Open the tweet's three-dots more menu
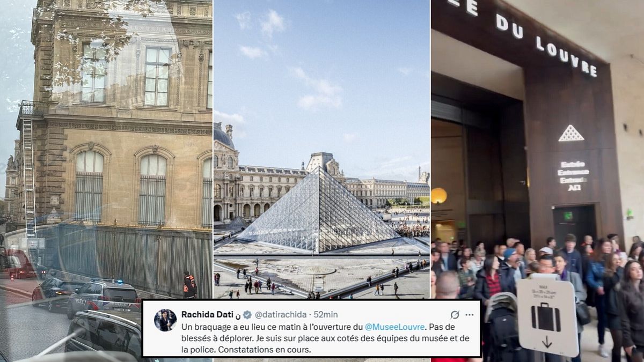This screenshot has width=644, height=362. point(470,315)
